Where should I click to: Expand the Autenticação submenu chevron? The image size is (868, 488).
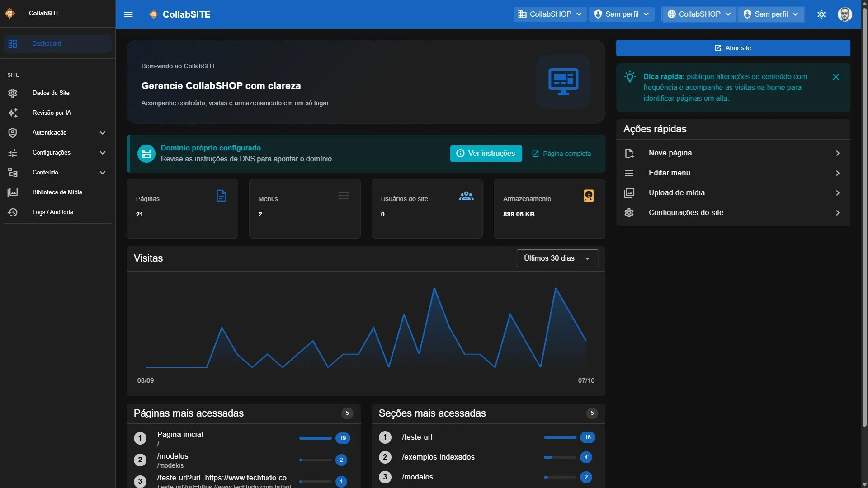pos(103,133)
